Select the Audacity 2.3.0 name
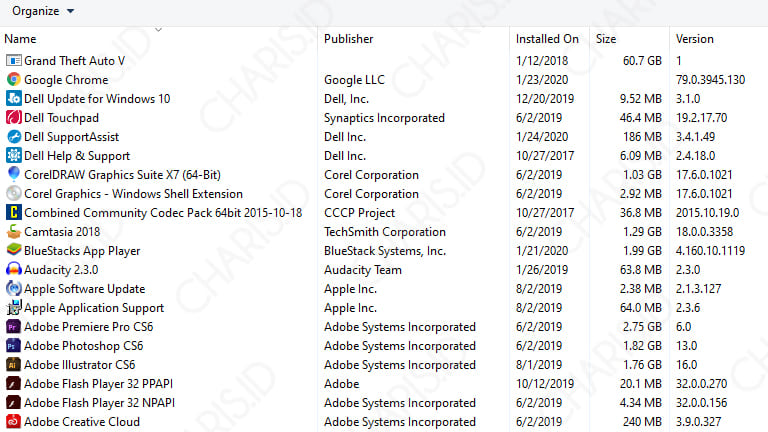This screenshot has height=432, width=768. coord(61,270)
